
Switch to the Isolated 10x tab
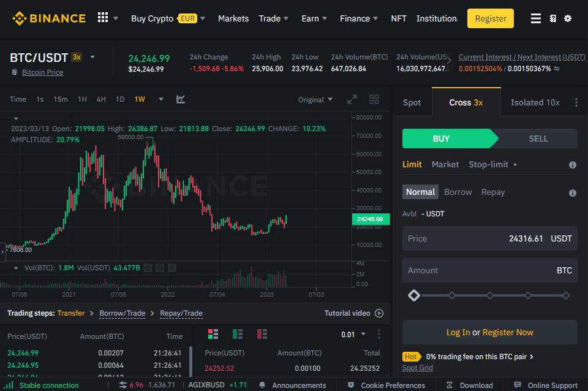point(535,102)
